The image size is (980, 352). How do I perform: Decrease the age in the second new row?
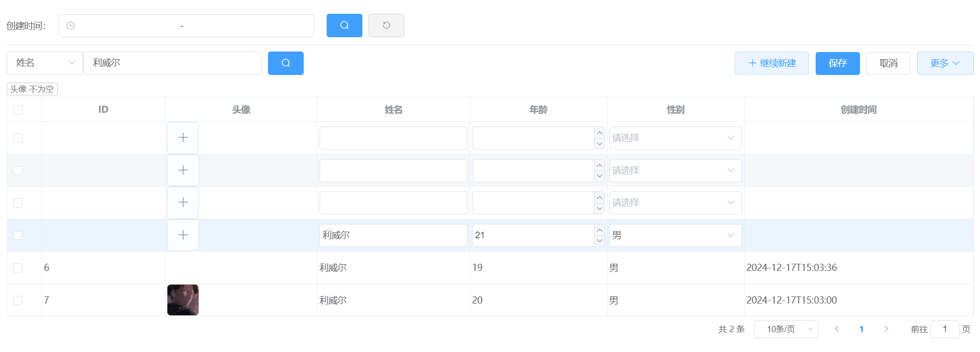click(x=600, y=176)
